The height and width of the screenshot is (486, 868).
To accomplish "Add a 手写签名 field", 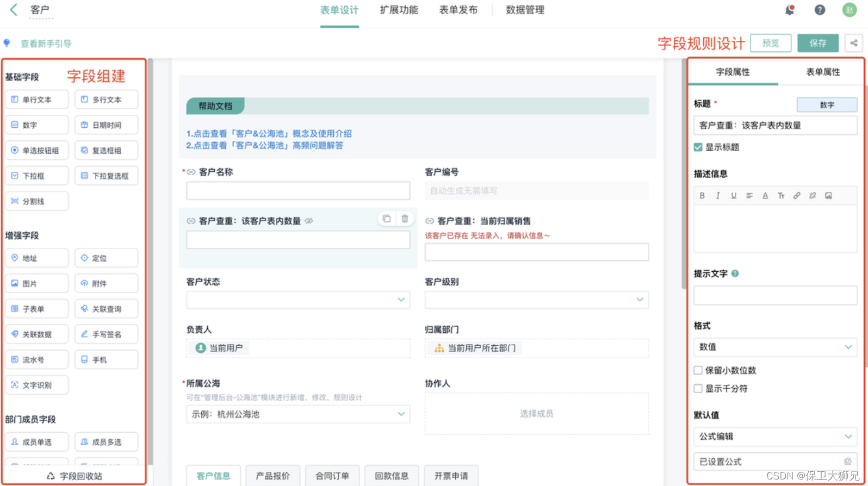I will (x=107, y=334).
